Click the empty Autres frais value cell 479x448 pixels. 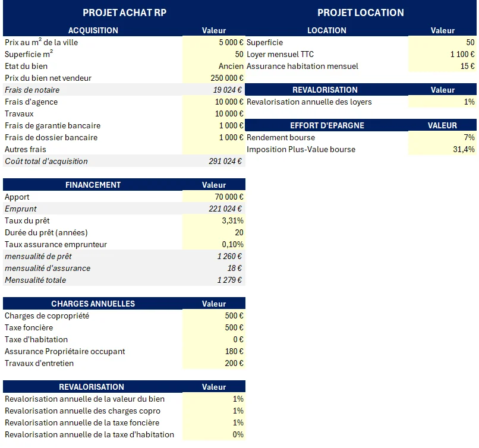[x=214, y=149]
